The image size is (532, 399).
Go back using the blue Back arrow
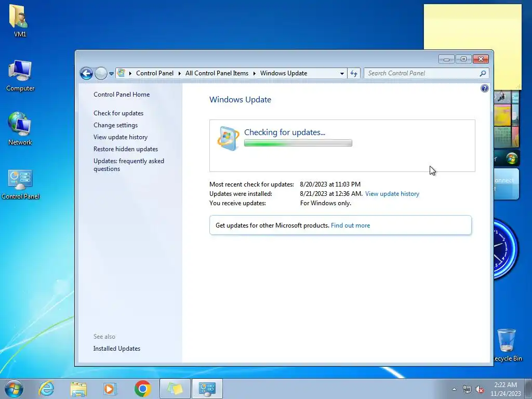pos(87,73)
